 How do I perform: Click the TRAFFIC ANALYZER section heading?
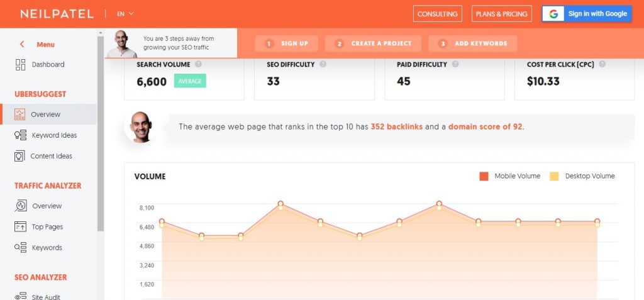48,186
